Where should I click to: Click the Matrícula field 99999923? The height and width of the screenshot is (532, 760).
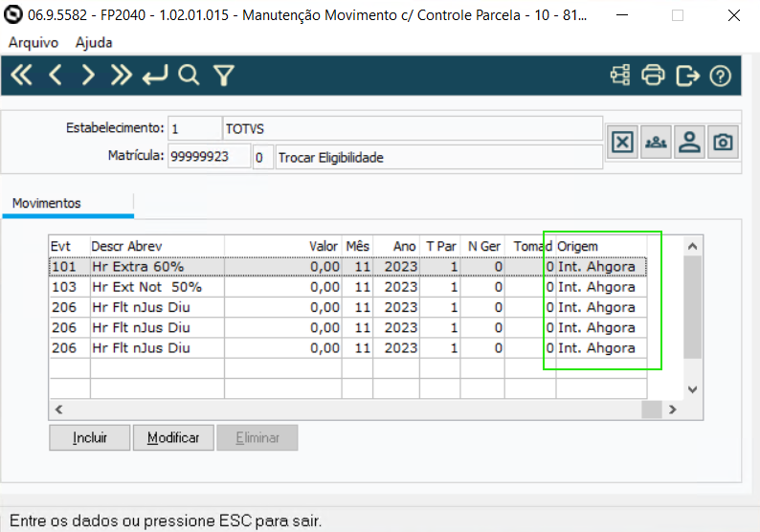point(209,157)
